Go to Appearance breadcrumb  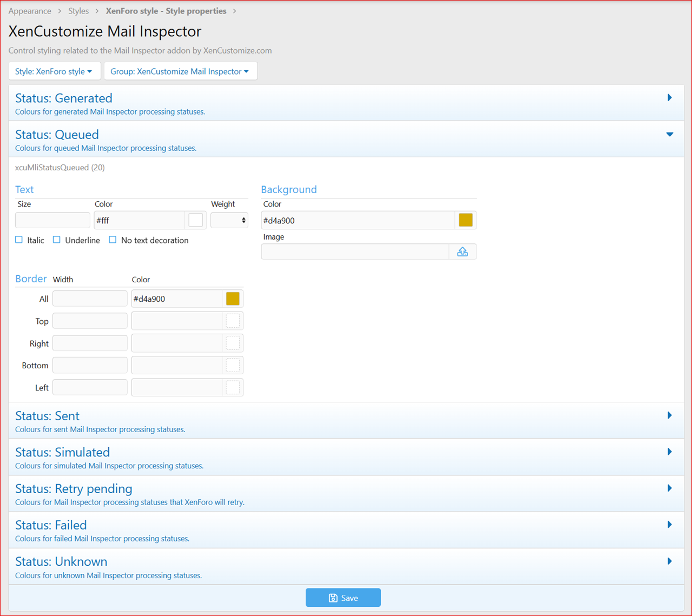30,11
